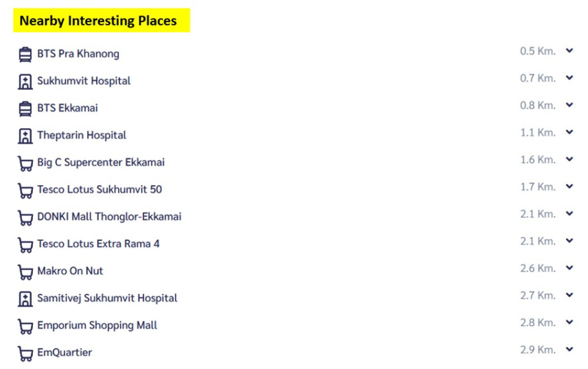The width and height of the screenshot is (588, 369).
Task: Click the train icon beside BTS Ekkamai
Action: click(x=25, y=109)
